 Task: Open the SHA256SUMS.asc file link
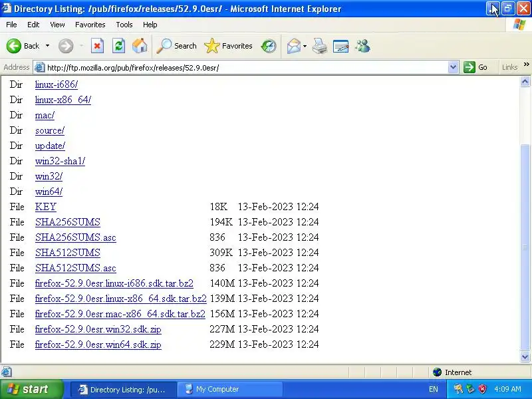[x=76, y=237]
